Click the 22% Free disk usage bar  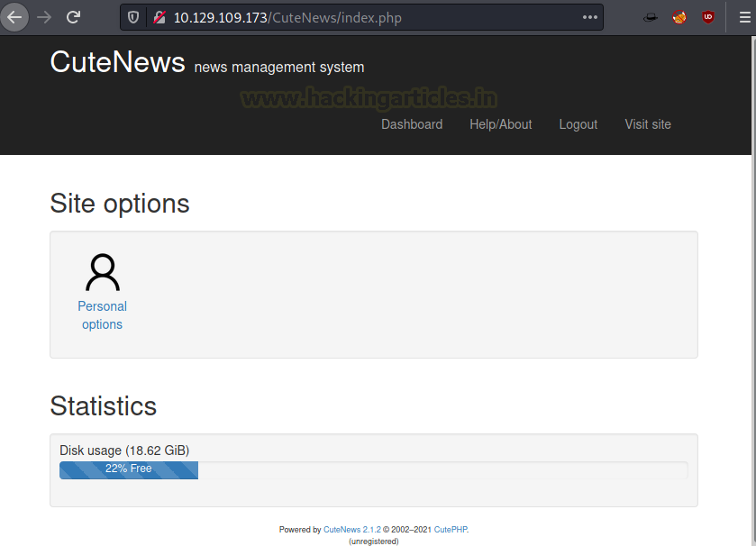pyautogui.click(x=129, y=469)
